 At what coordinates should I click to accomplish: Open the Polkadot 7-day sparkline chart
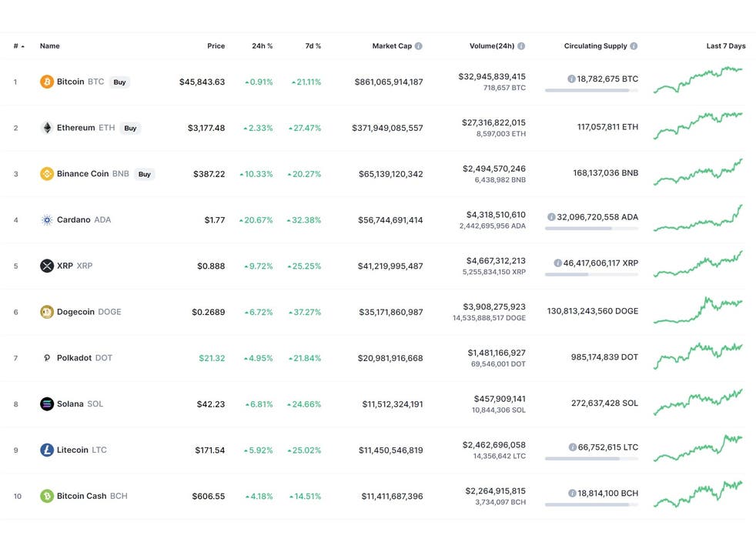click(698, 356)
